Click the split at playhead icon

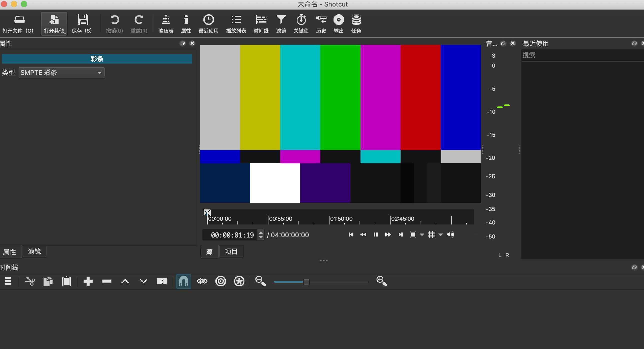tap(162, 281)
